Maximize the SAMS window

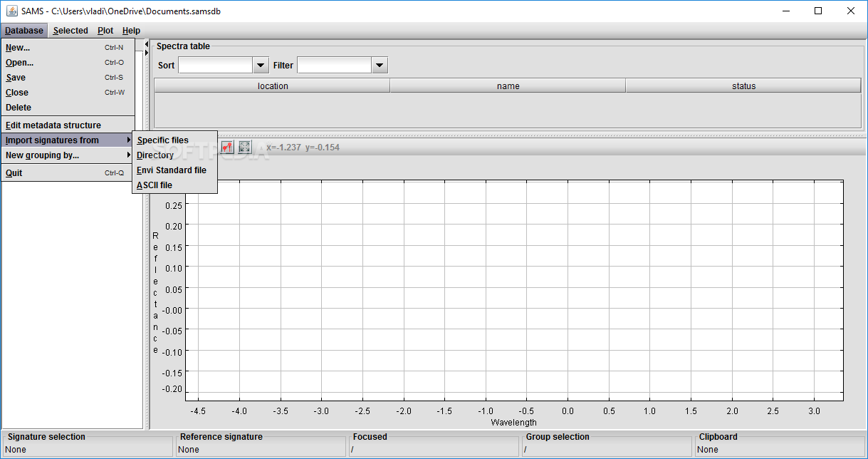click(819, 11)
